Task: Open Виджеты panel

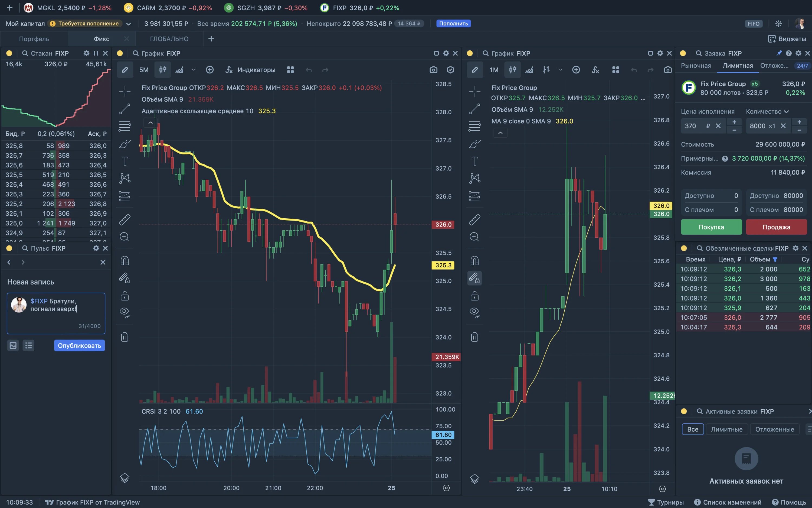Action: 787,39
